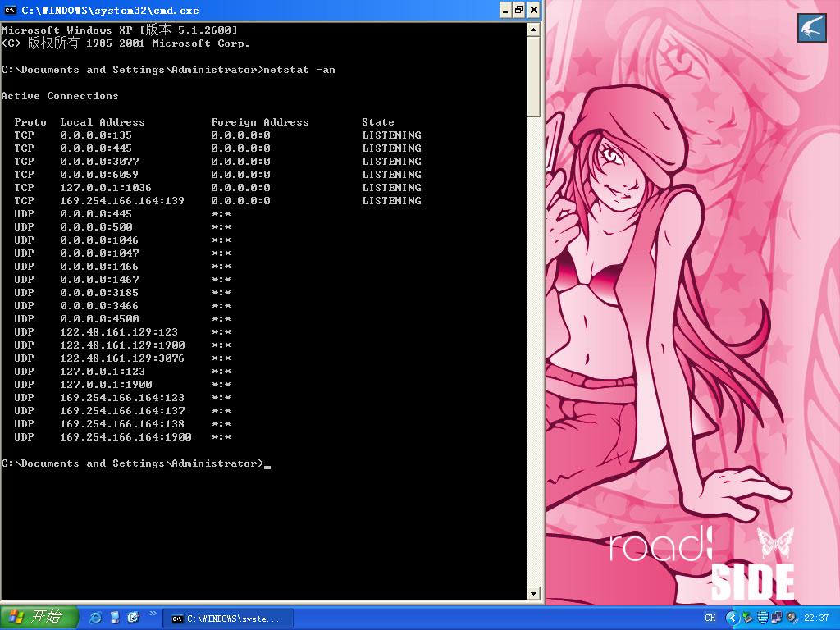Click UDP address 0.0.0.0:1467

(99, 280)
